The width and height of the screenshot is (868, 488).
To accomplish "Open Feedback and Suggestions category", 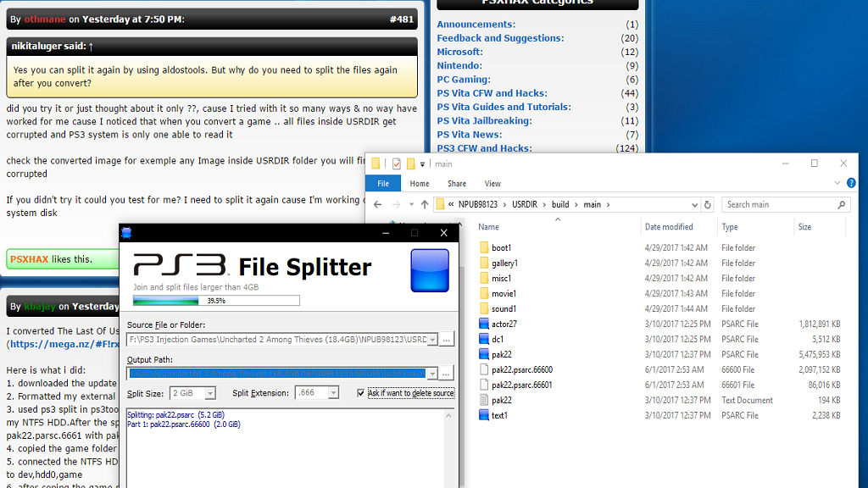I will (x=500, y=38).
